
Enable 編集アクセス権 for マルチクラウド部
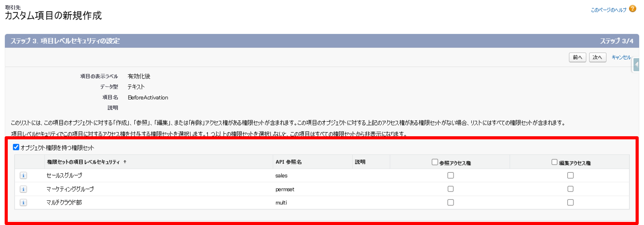click(x=570, y=202)
